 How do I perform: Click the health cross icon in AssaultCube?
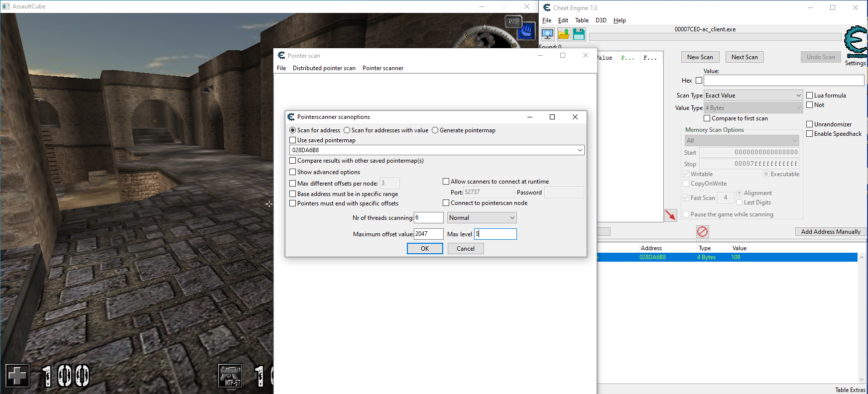point(17,376)
